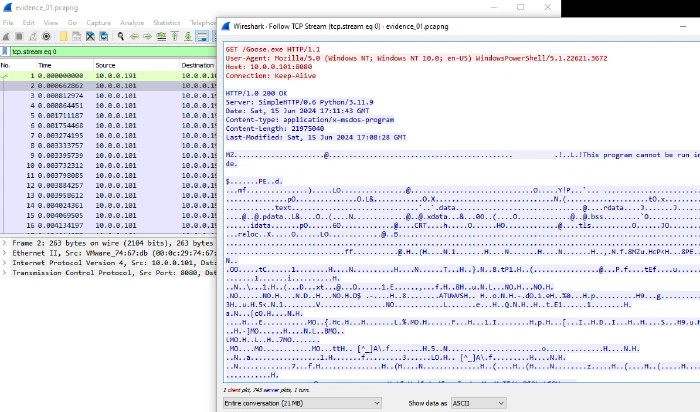Click the Last-Modified header line
The width and height of the screenshot is (700, 412).
pyautogui.click(x=316, y=137)
